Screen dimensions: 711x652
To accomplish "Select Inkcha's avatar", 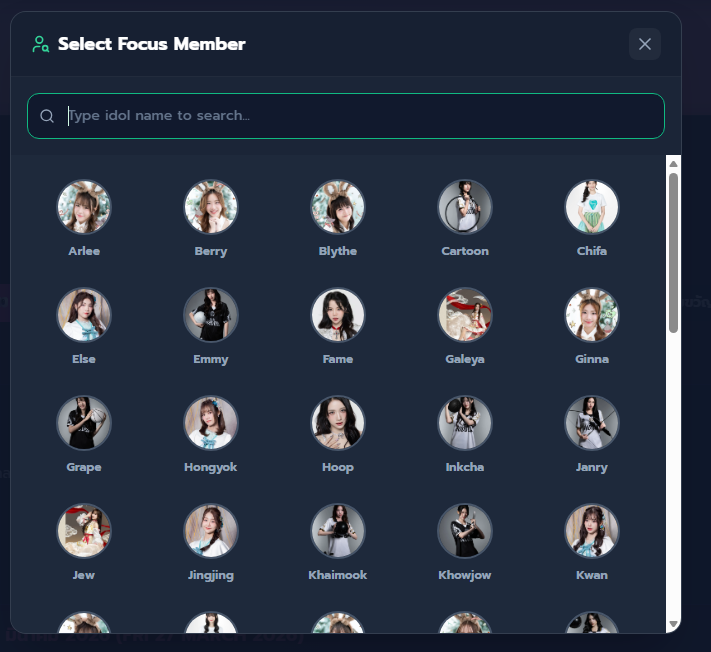I will (465, 423).
